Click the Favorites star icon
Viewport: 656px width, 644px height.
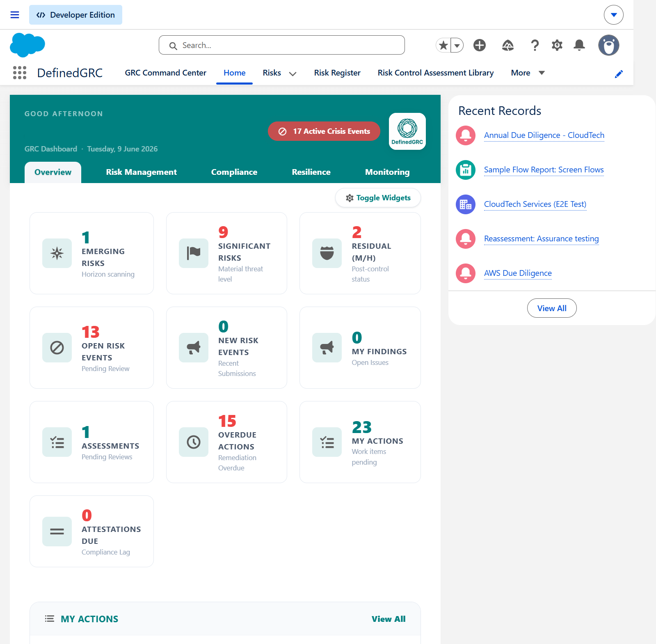pos(443,45)
